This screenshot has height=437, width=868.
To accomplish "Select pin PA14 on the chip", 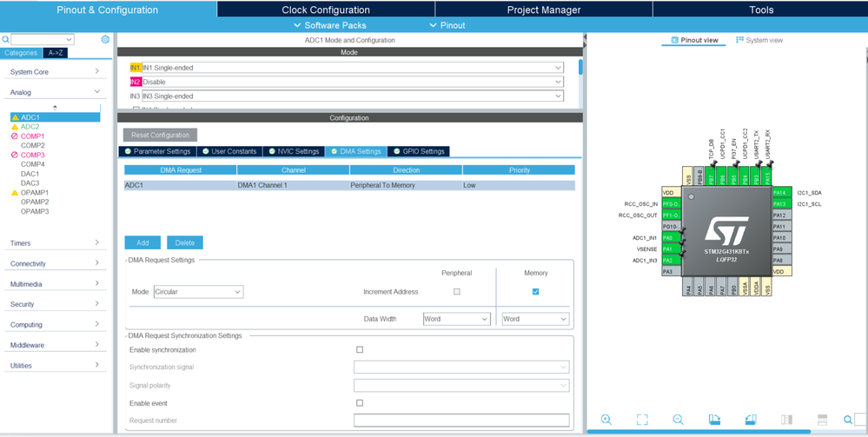I will tap(782, 193).
